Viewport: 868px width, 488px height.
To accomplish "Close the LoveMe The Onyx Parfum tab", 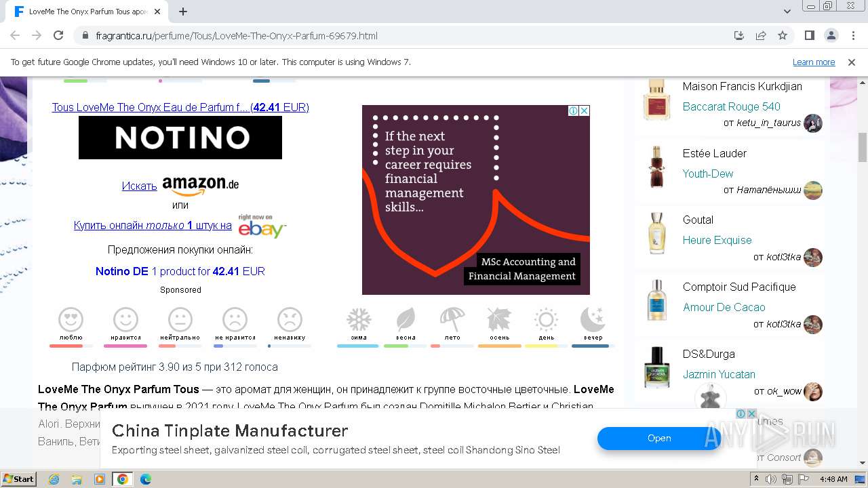I will [157, 12].
